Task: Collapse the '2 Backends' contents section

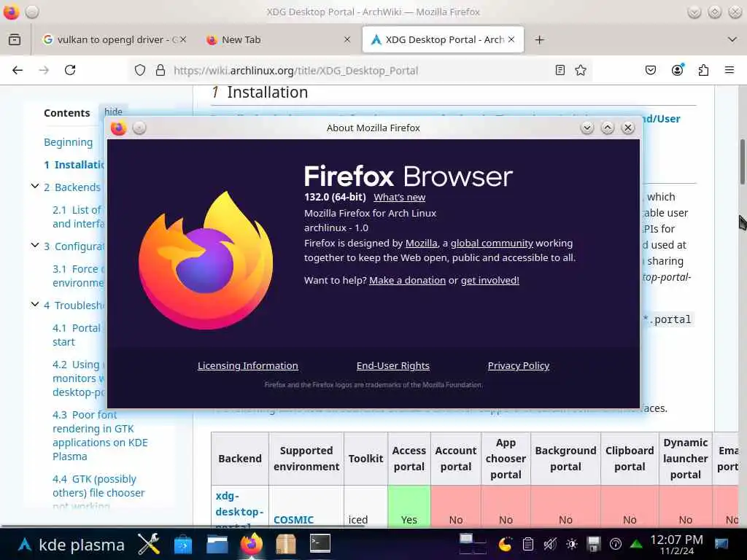Action: pos(35,186)
